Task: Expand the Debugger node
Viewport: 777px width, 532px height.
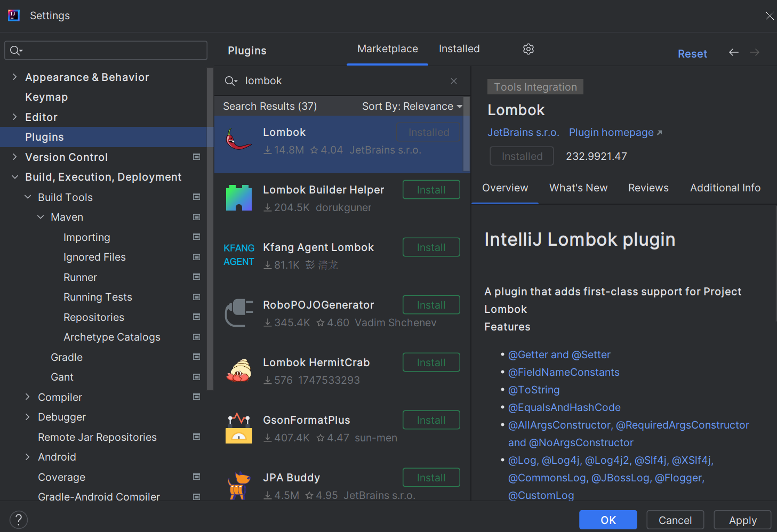Action: [28, 417]
